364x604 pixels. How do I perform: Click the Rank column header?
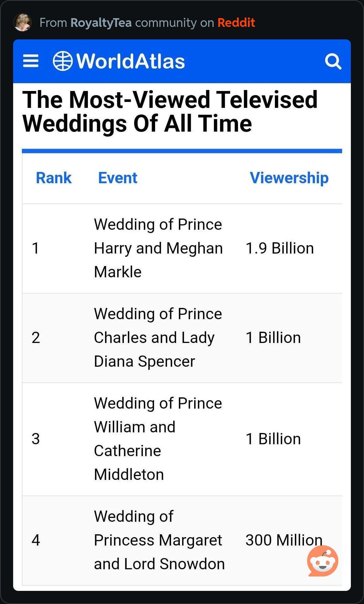(x=54, y=178)
